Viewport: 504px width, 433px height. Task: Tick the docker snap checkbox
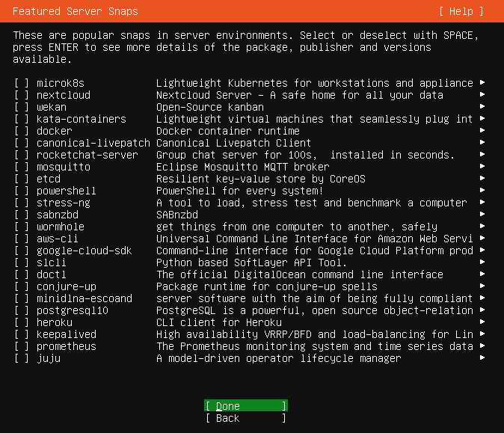tap(22, 131)
